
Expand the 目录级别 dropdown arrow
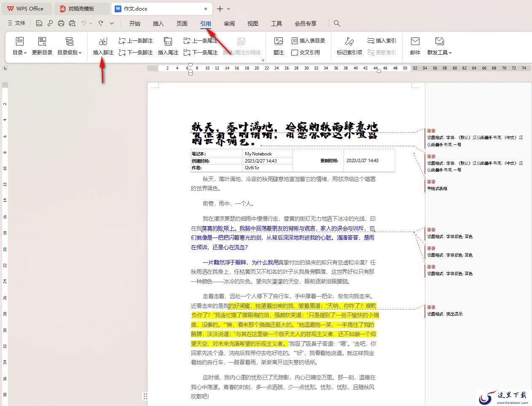80,53
